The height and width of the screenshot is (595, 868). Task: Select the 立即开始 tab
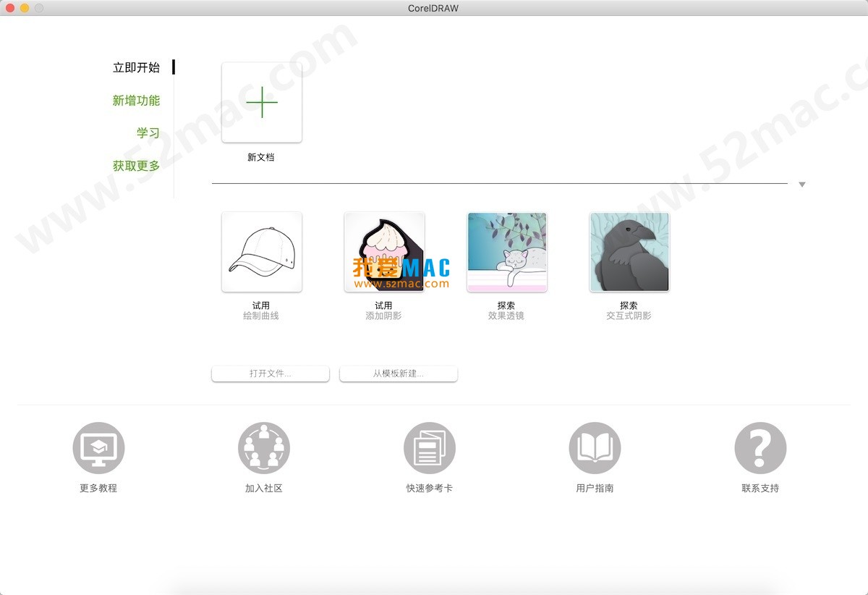tap(136, 67)
